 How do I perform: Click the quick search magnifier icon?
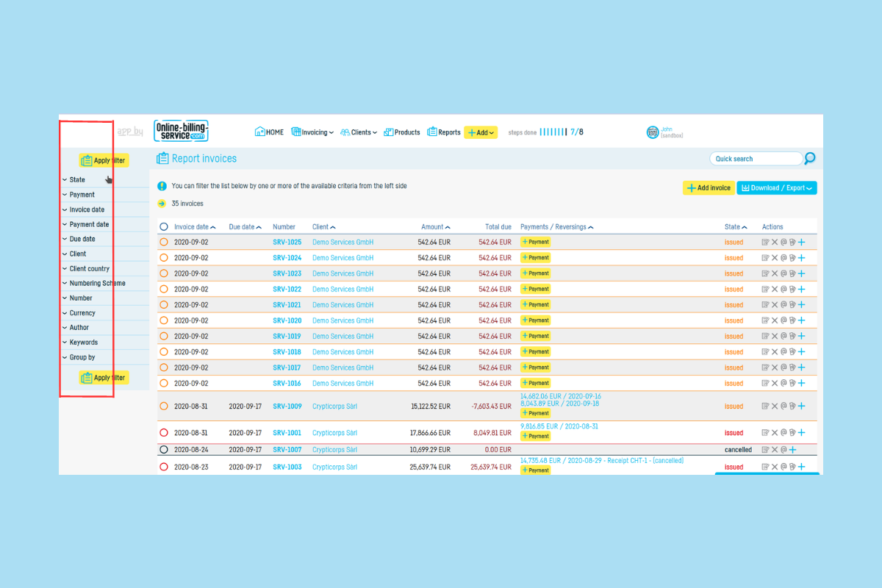click(x=810, y=158)
